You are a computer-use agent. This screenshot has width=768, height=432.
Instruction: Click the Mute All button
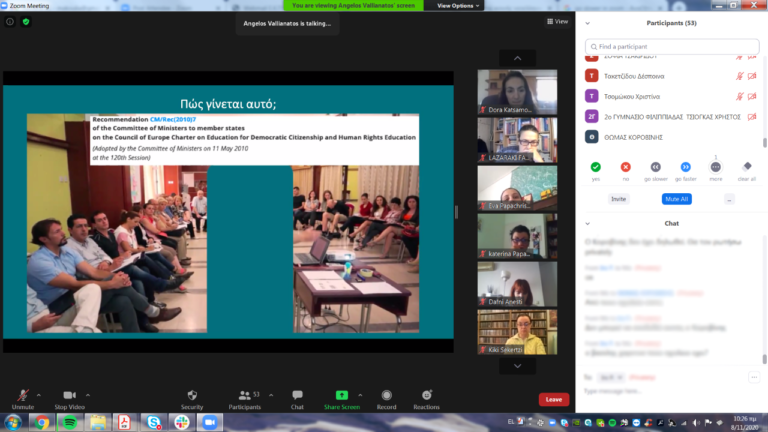tap(676, 199)
